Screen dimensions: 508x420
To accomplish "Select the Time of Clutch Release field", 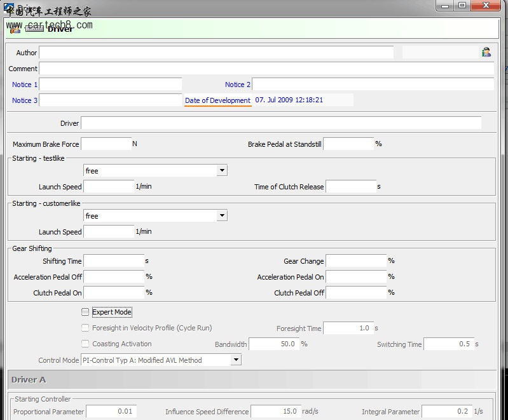I will pyautogui.click(x=350, y=187).
